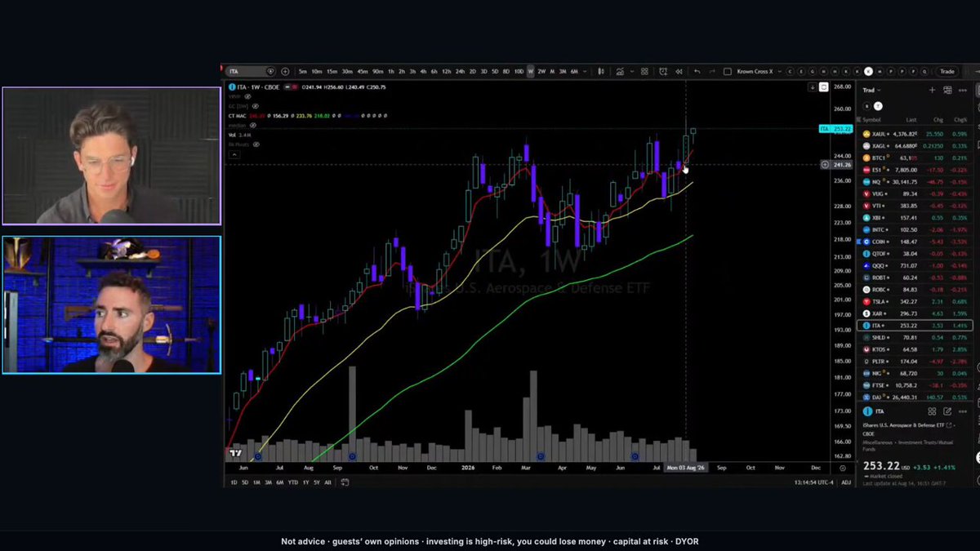
Task: Select the 45m timeframe
Action: click(363, 71)
